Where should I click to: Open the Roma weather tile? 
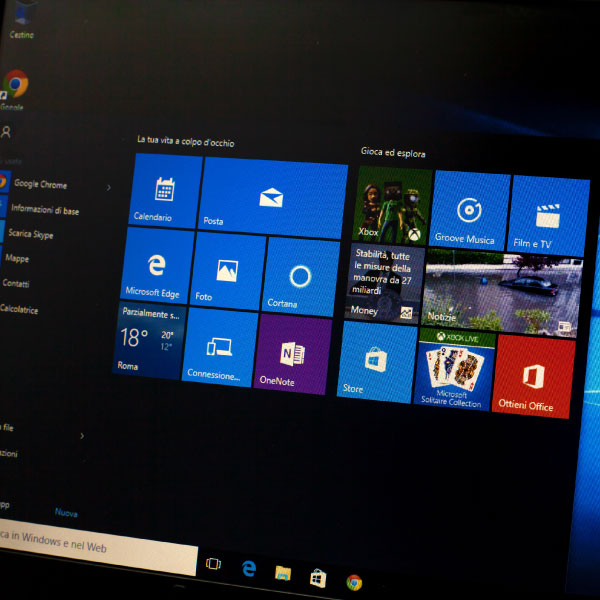click(x=149, y=340)
